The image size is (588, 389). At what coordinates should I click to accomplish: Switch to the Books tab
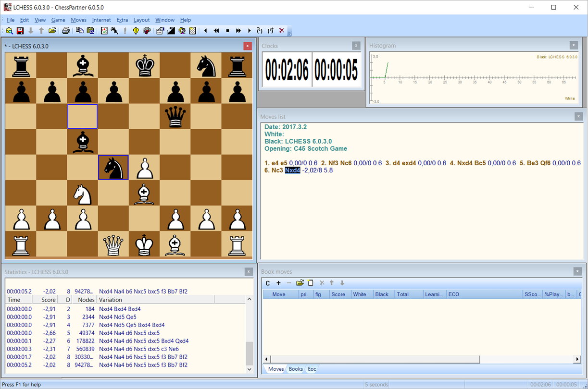[296, 369]
